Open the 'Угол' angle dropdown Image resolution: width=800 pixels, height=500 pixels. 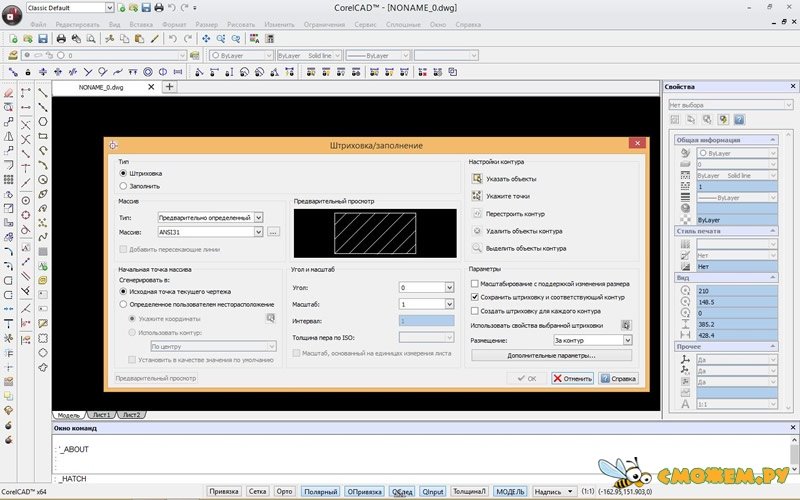coord(449,288)
